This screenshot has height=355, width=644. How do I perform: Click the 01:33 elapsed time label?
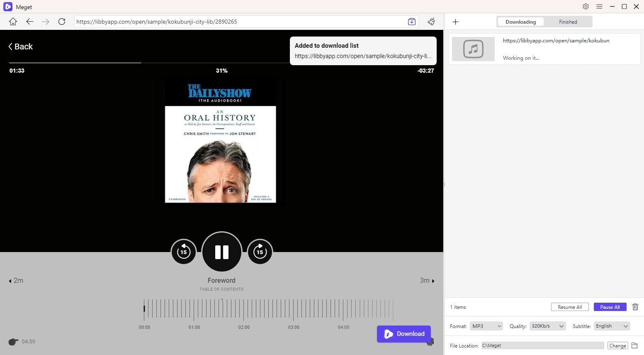[x=17, y=71]
